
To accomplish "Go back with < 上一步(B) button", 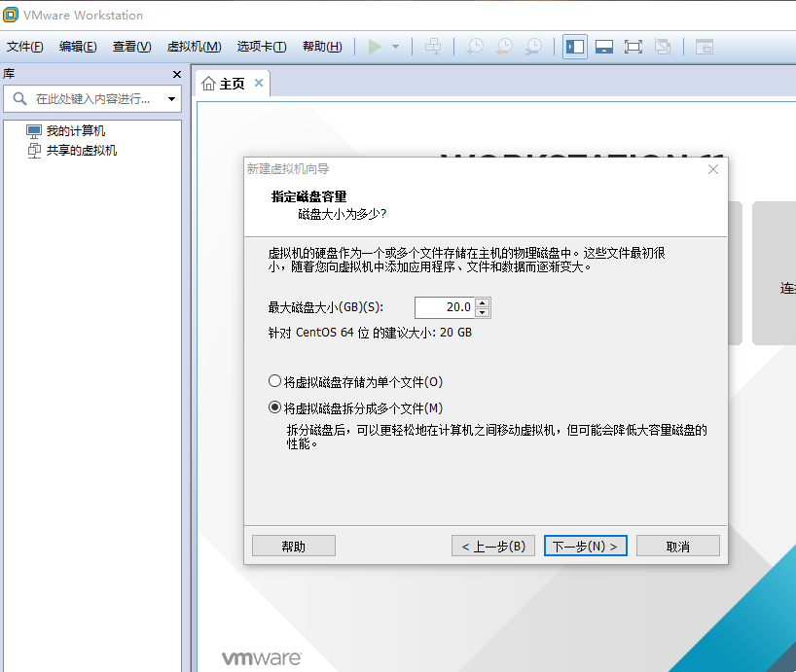I will coord(493,547).
